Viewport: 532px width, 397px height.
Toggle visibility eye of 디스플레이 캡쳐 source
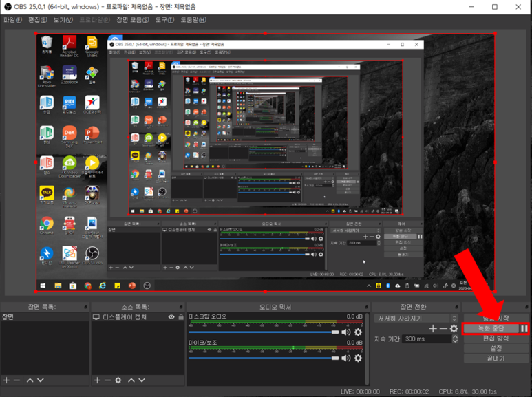click(x=171, y=317)
